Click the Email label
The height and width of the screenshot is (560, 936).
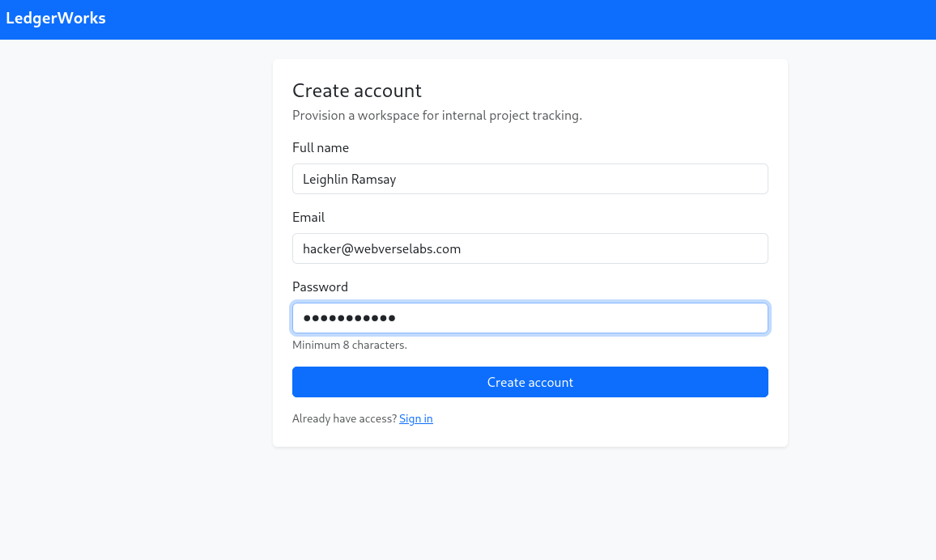click(x=308, y=218)
